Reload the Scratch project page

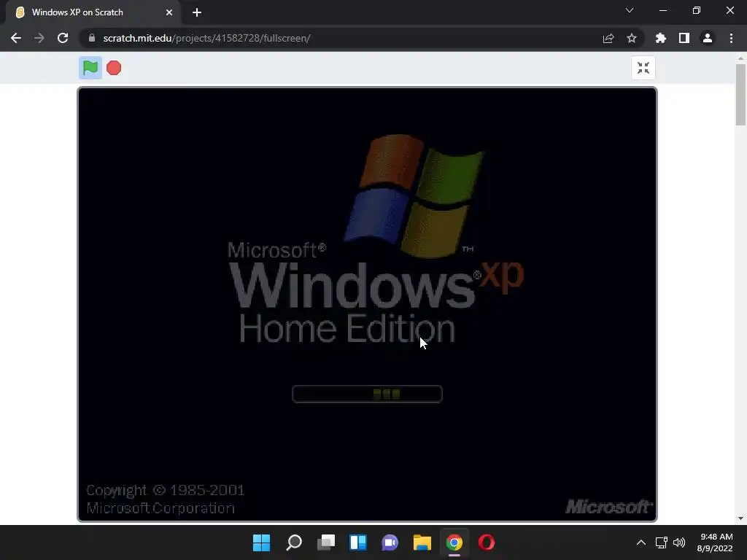(x=63, y=38)
